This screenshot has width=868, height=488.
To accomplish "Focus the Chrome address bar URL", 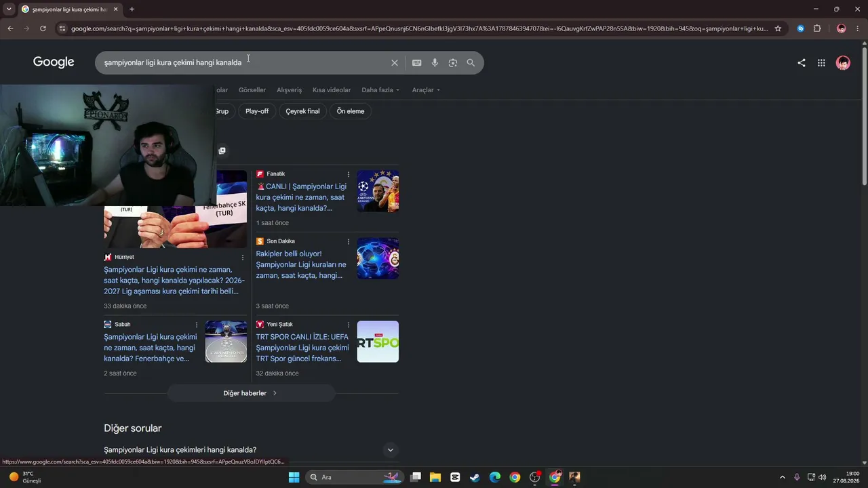I will [419, 28].
